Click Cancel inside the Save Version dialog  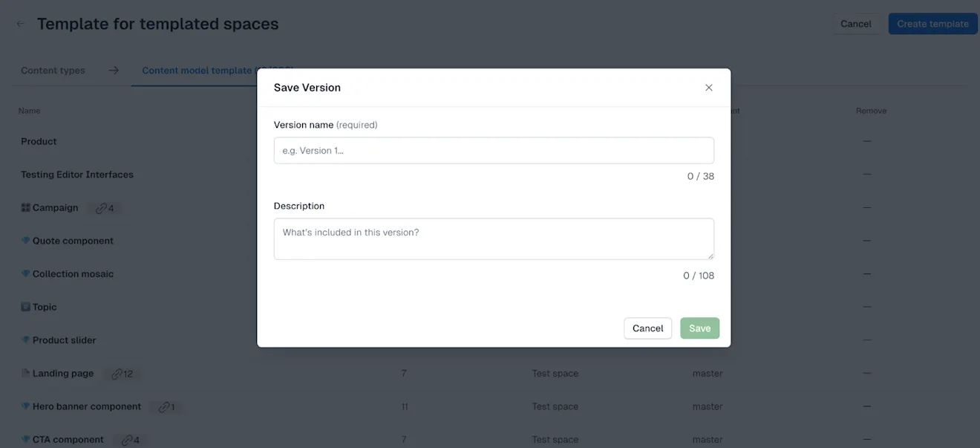[x=647, y=328]
